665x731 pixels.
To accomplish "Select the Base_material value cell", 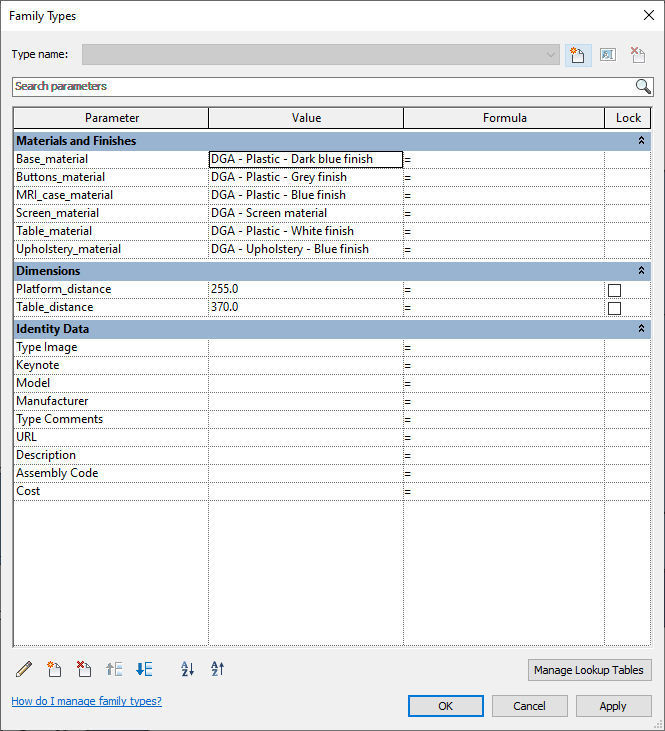I will [306, 159].
